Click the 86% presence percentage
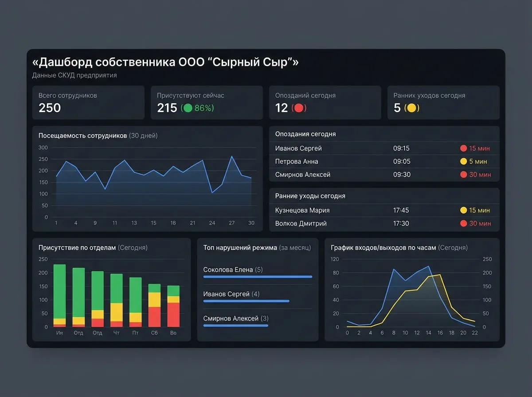532x397 pixels. click(203, 108)
